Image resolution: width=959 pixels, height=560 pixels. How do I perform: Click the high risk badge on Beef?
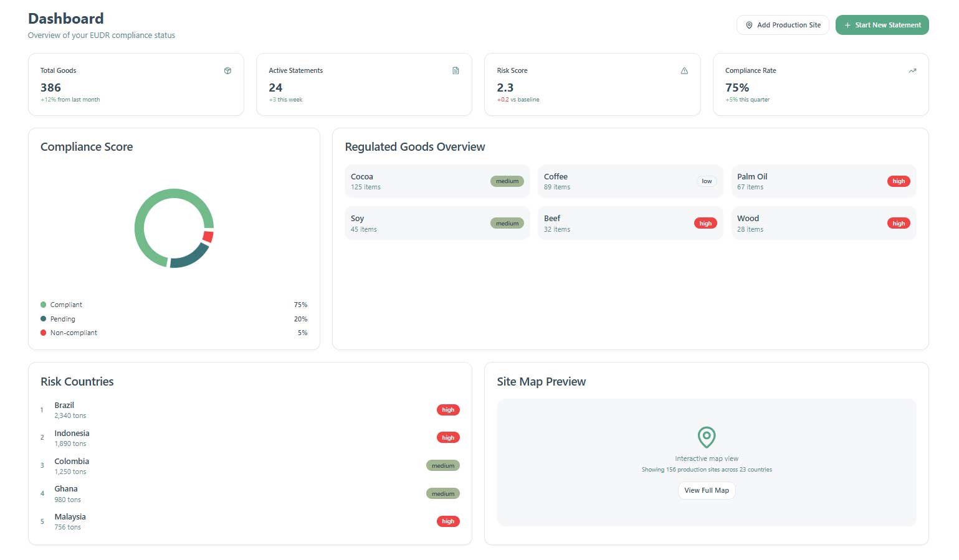[x=705, y=224]
